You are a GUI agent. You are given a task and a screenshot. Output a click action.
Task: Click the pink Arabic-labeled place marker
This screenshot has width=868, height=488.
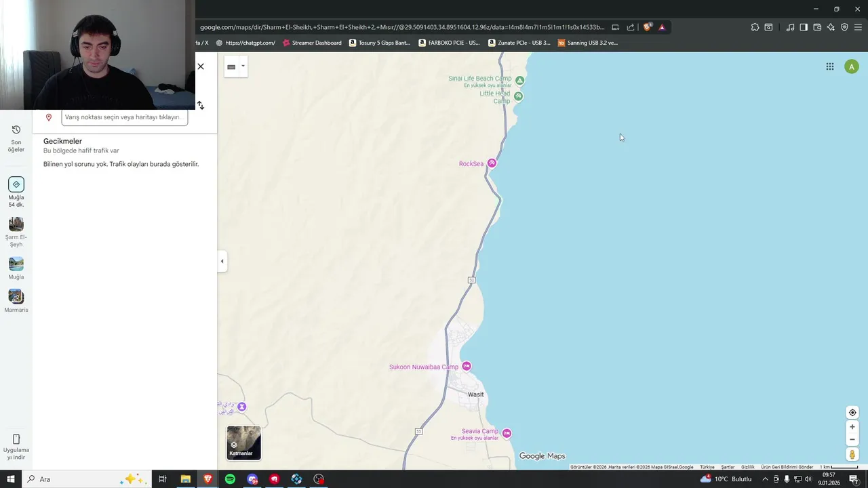pos(242,407)
